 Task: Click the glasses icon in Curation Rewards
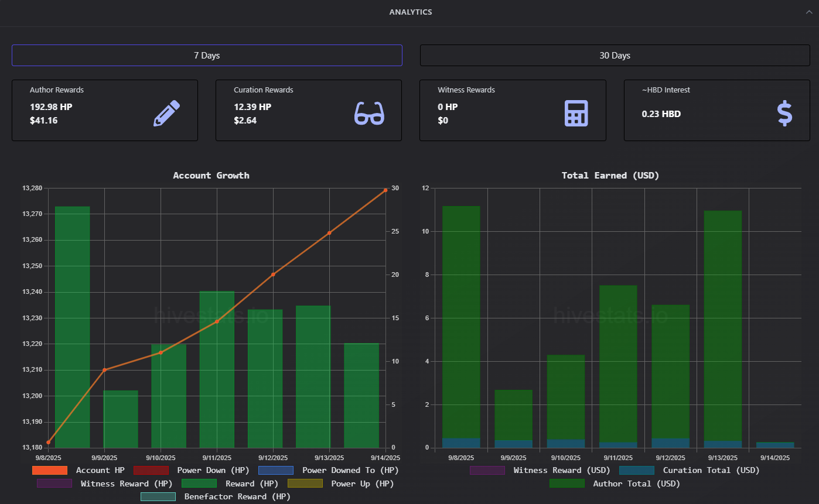pos(370,113)
